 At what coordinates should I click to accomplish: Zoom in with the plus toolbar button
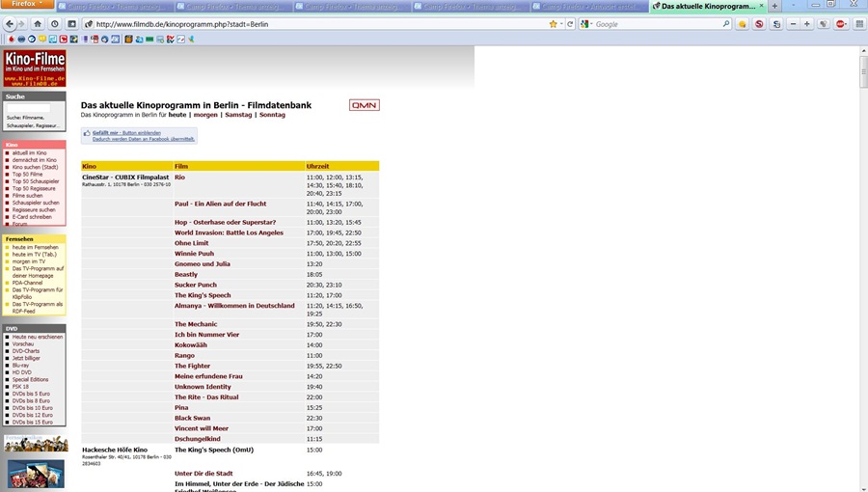(806, 24)
